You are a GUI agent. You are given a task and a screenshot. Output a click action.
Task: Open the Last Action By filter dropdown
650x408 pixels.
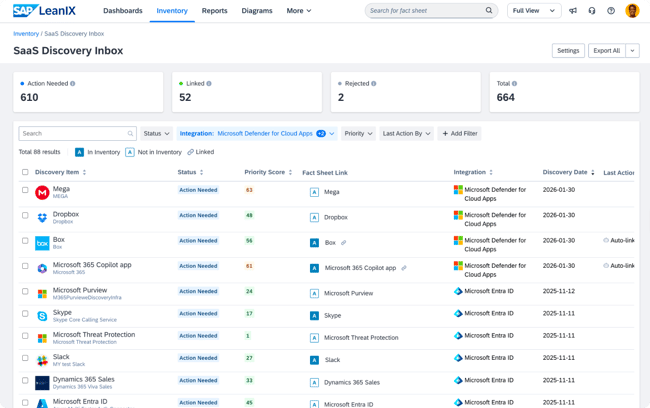[406, 134]
